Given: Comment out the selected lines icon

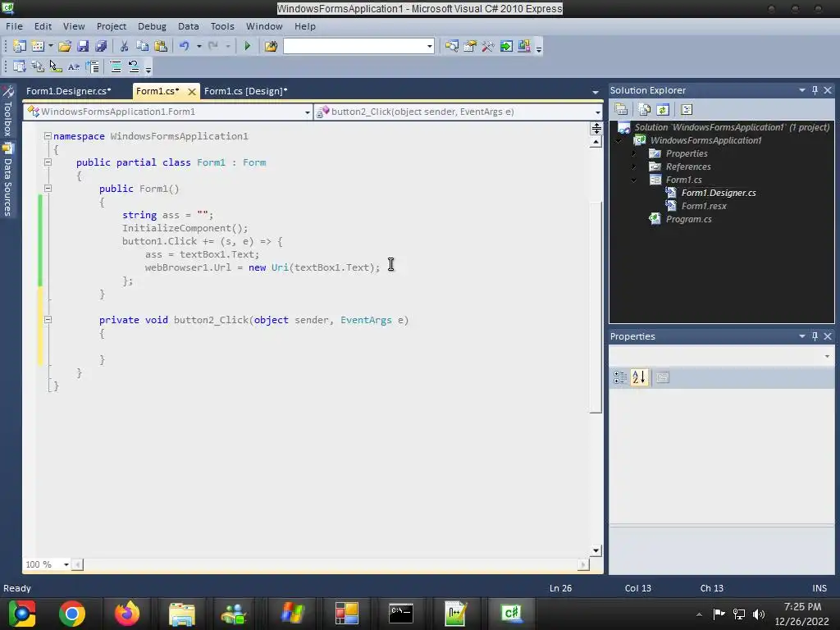Looking at the screenshot, I should [x=116, y=66].
